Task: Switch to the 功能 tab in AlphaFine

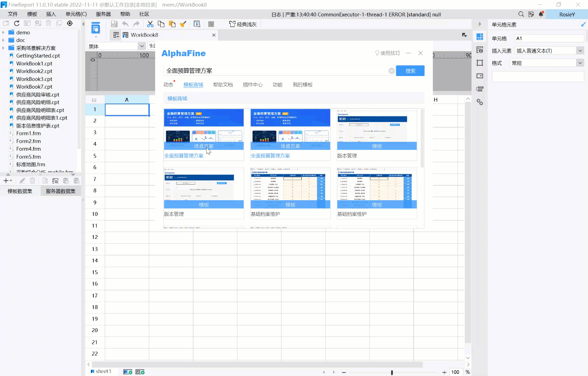Action: (278, 85)
